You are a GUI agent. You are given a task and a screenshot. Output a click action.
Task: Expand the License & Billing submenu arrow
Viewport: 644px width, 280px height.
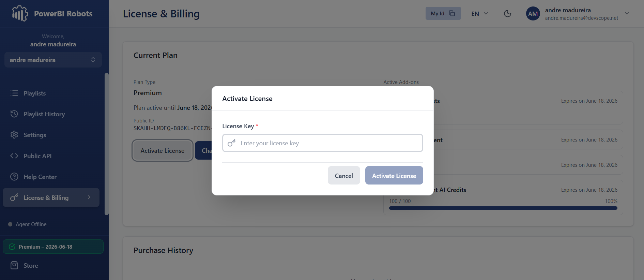tap(89, 197)
